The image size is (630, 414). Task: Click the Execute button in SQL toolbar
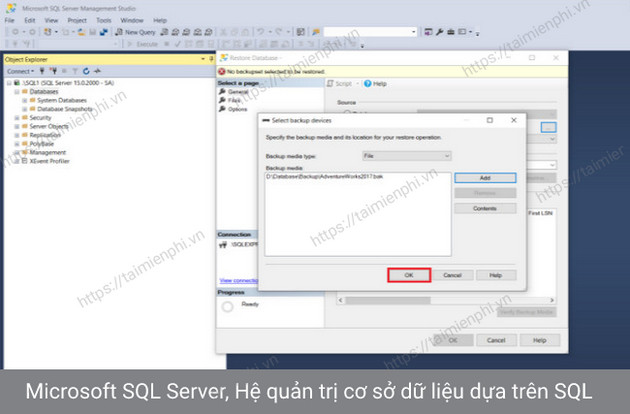point(143,44)
